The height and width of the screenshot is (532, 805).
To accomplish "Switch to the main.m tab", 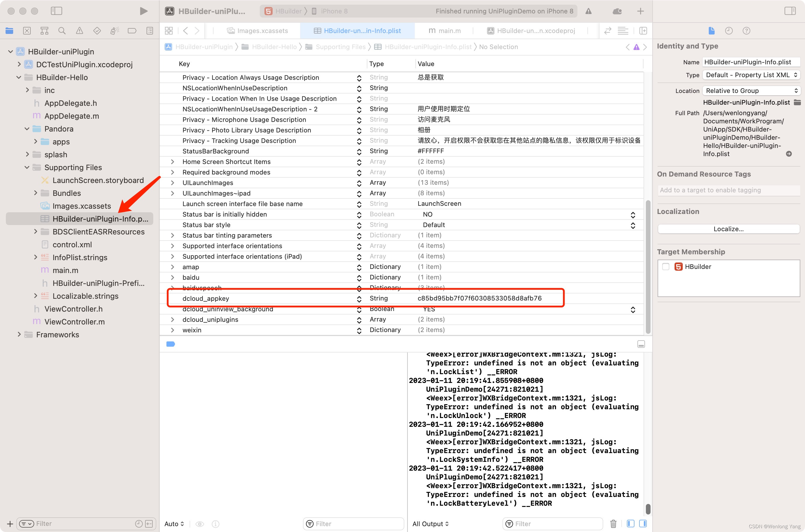I will [444, 31].
